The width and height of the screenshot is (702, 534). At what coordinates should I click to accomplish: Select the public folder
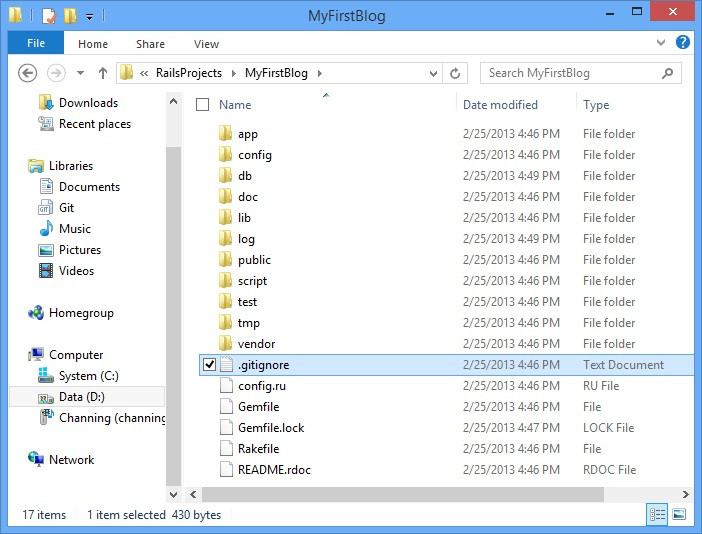point(254,260)
